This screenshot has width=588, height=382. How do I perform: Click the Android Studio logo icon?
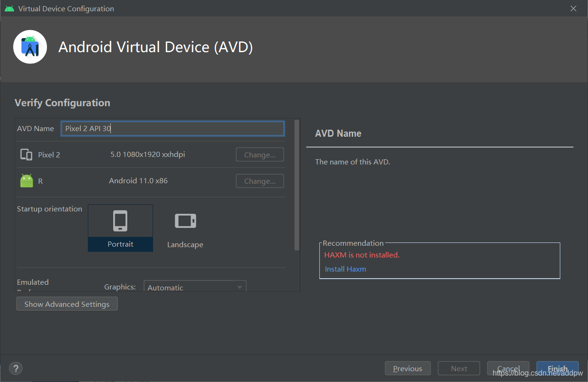(30, 47)
